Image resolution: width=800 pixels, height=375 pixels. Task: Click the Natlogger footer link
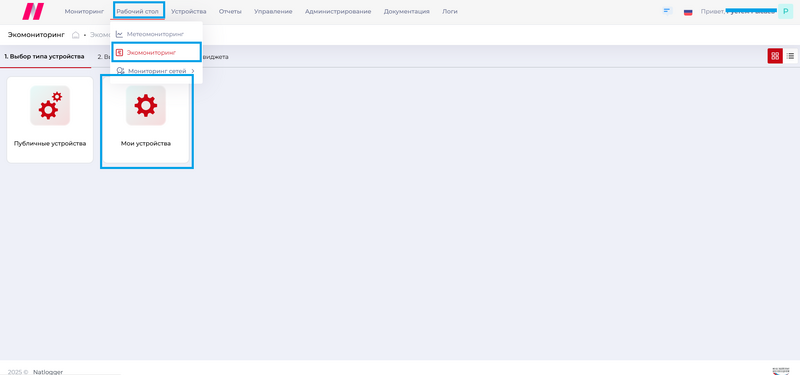click(48, 372)
